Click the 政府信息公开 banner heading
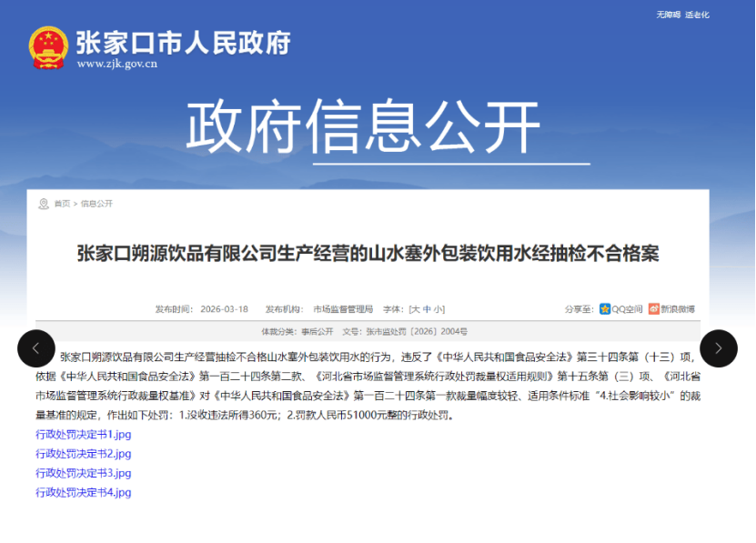 pos(364,126)
